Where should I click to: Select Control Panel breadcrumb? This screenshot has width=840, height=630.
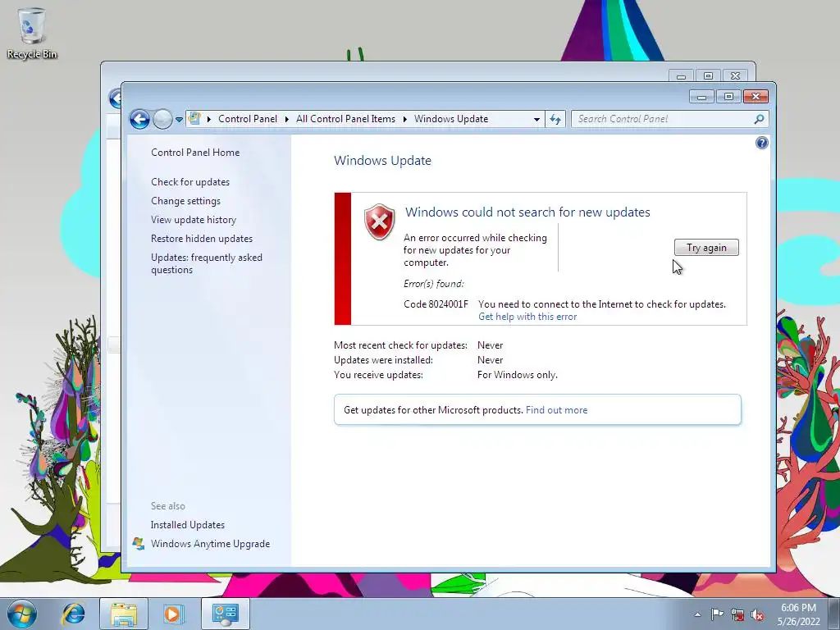click(x=248, y=119)
